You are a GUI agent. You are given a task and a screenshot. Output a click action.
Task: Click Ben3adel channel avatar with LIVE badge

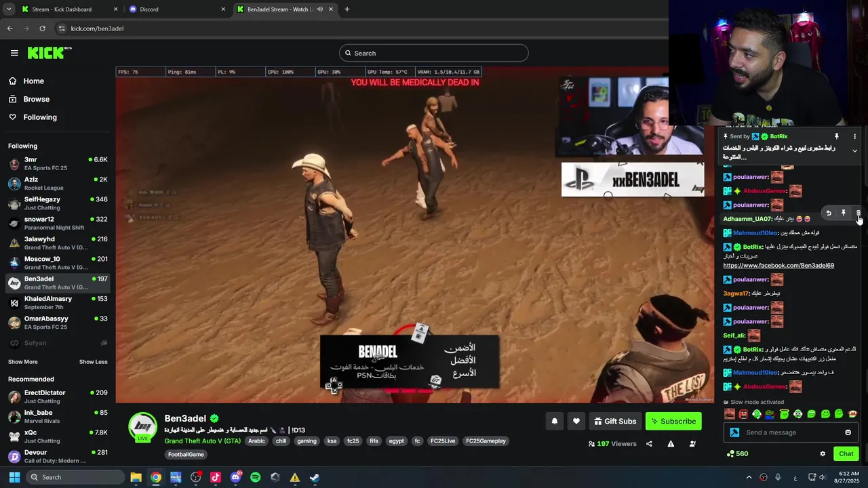pos(143,427)
